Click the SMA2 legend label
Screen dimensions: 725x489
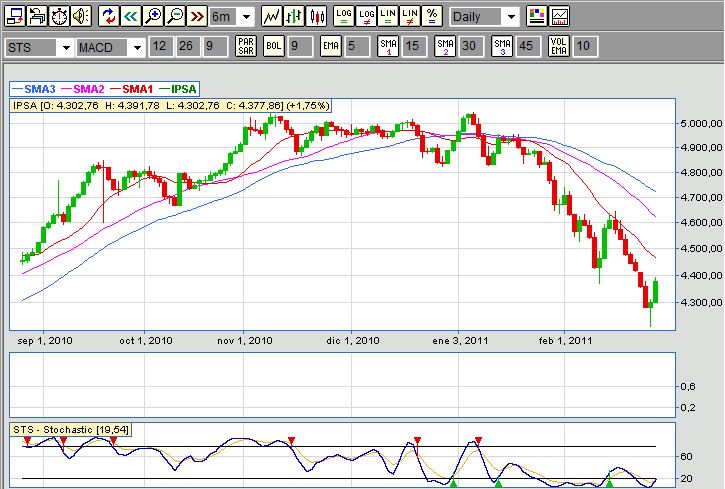pos(89,89)
